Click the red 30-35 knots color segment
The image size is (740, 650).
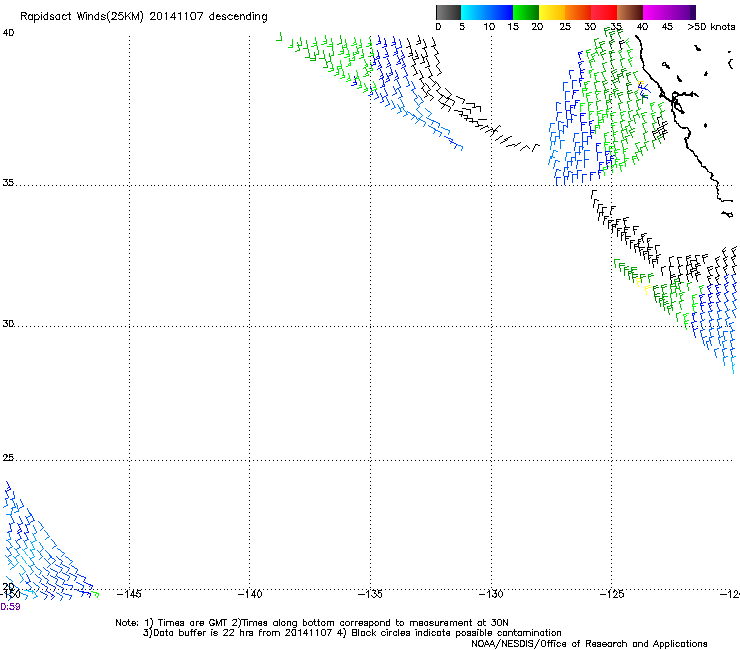point(604,12)
